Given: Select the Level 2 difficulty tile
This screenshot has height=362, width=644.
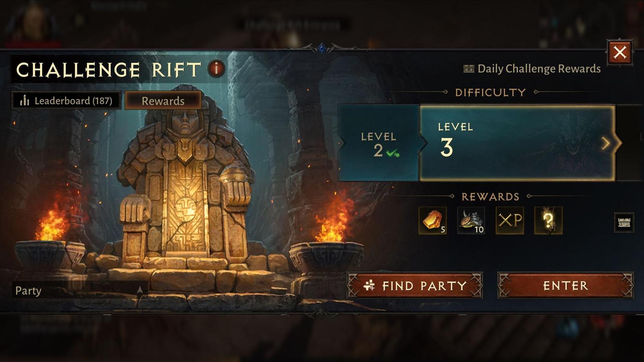Looking at the screenshot, I should (x=379, y=143).
